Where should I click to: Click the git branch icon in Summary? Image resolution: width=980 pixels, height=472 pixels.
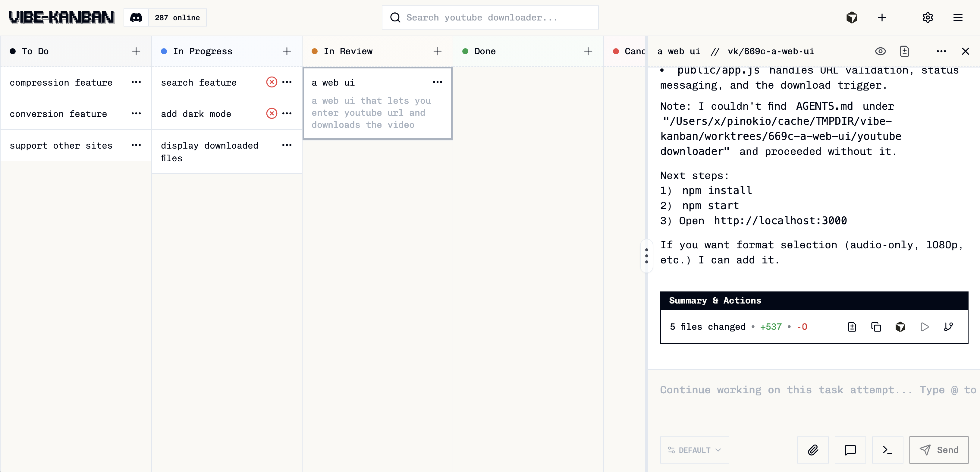pos(948,327)
